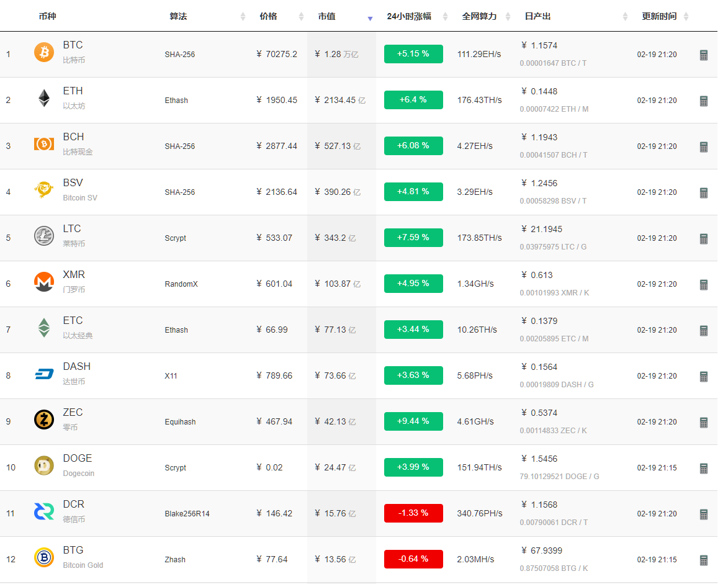Open the mining calculator for LTC row
728x584 pixels.
pyautogui.click(x=704, y=239)
